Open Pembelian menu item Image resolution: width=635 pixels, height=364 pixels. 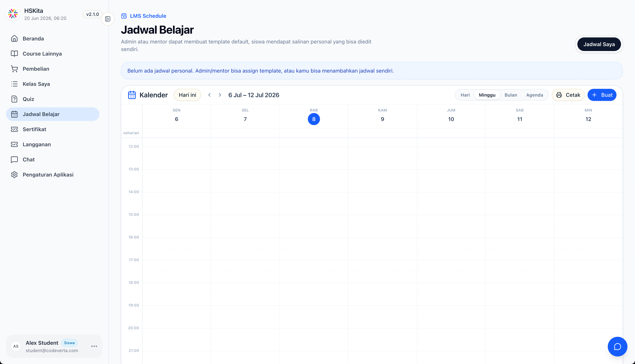point(53,69)
